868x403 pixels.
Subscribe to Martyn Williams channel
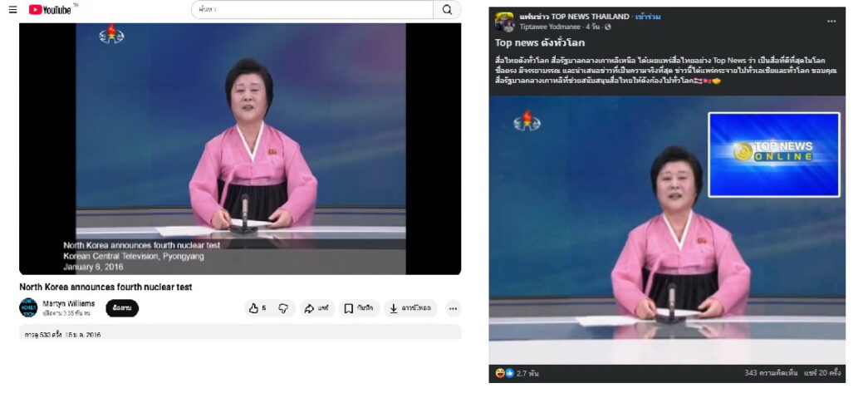[x=122, y=308]
